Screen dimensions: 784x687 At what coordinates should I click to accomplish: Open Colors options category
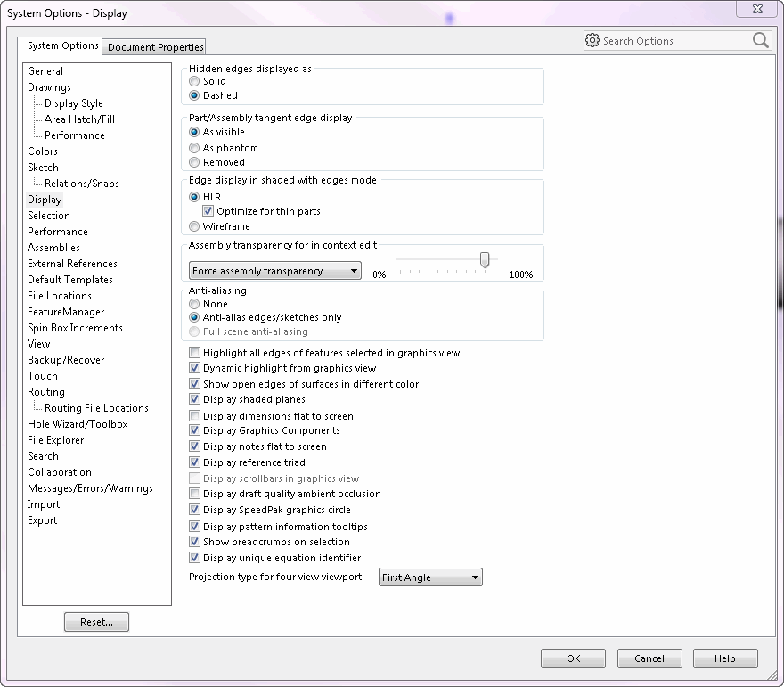pyautogui.click(x=43, y=151)
